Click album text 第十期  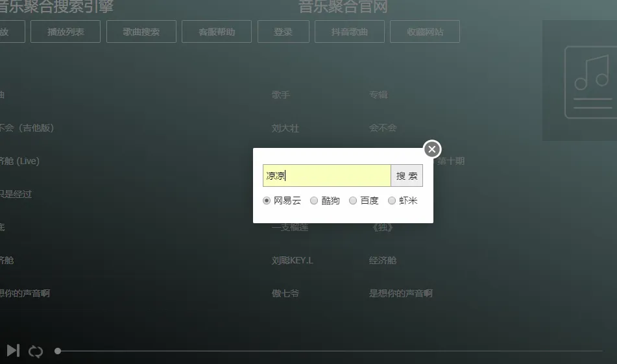point(451,161)
